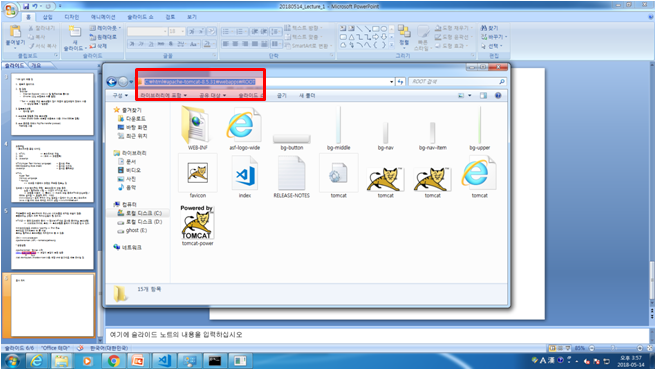Undo last action in quick access toolbar
This screenshot has height=370, width=656.
coord(35,6)
